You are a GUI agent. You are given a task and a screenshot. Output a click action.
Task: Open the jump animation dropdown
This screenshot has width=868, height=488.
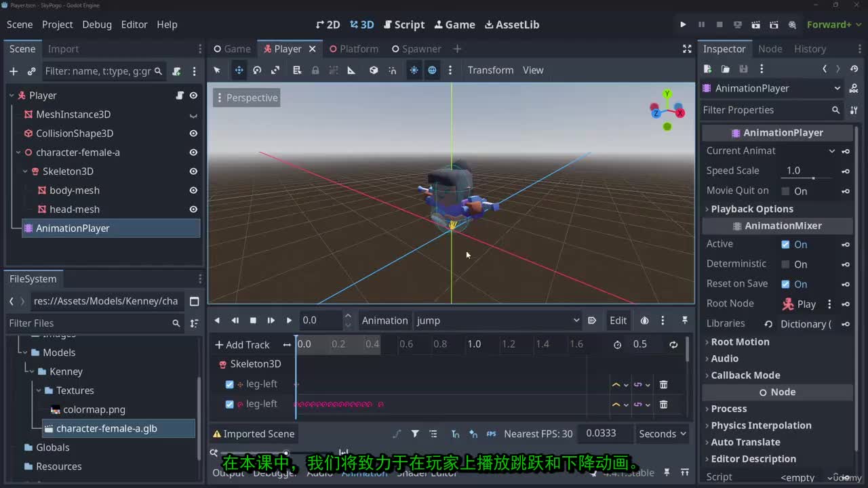[498, 321]
